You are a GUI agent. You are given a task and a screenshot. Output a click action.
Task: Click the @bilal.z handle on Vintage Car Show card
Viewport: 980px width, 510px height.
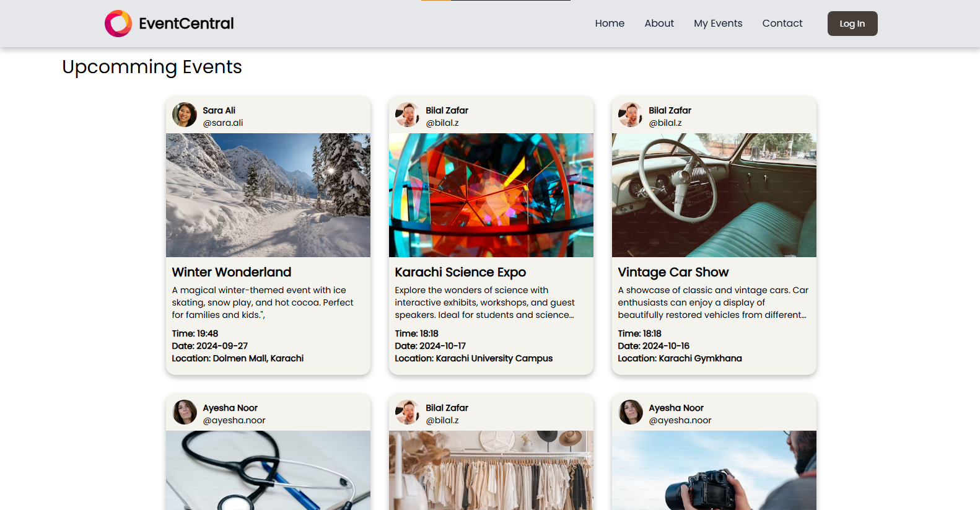click(665, 123)
